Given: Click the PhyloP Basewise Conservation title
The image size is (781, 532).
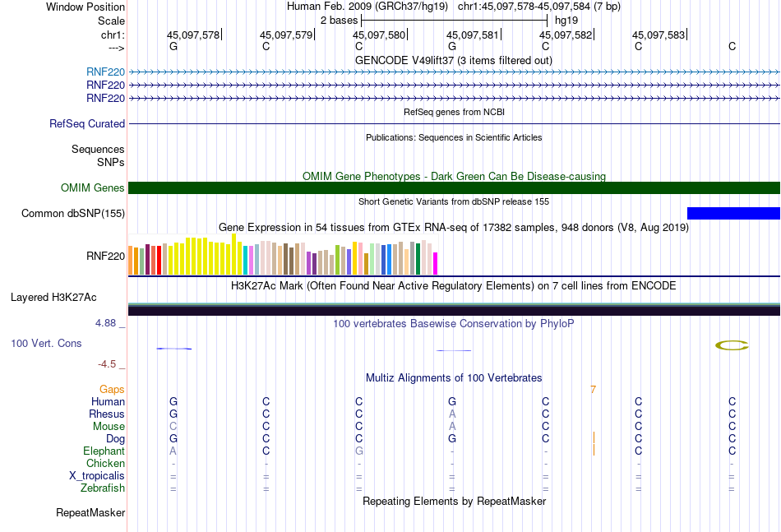Looking at the screenshot, I should pos(453,324).
